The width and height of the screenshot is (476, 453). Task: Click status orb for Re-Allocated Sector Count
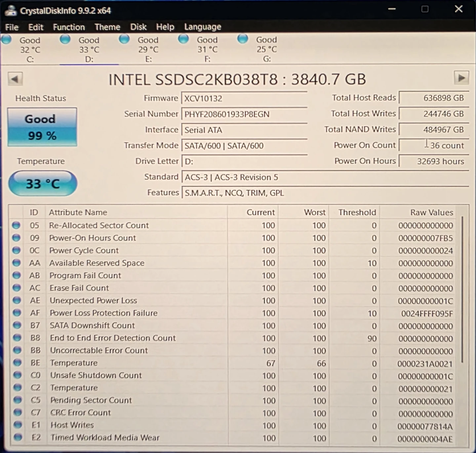pyautogui.click(x=16, y=225)
